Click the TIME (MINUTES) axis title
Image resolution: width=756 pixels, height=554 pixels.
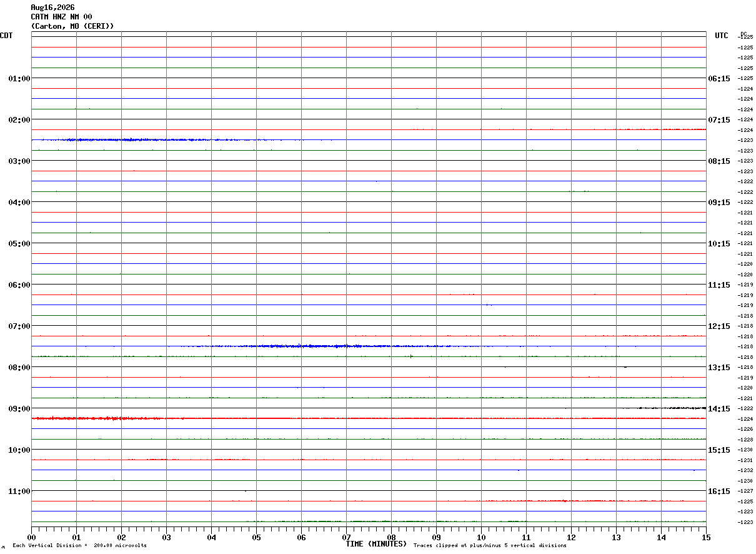click(377, 544)
